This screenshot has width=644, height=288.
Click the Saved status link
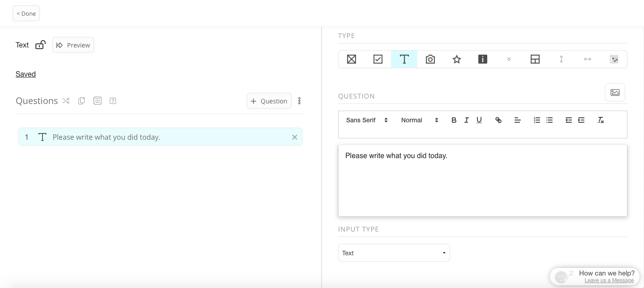[x=26, y=74]
